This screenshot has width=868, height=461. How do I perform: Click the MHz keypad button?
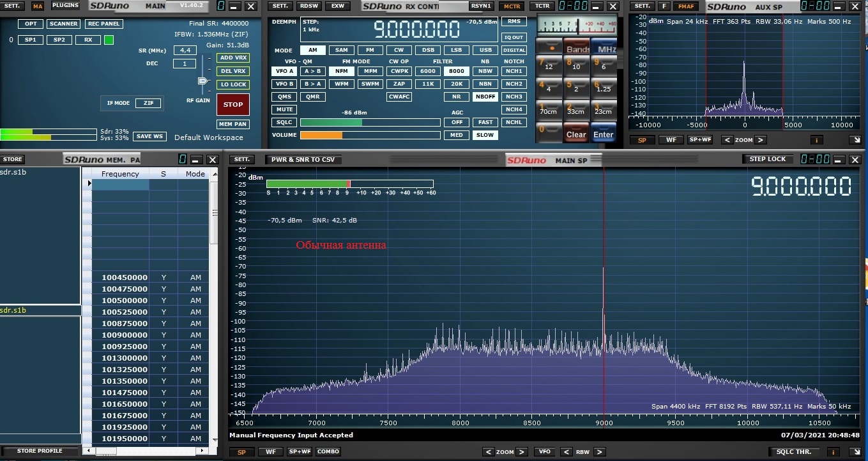(604, 48)
